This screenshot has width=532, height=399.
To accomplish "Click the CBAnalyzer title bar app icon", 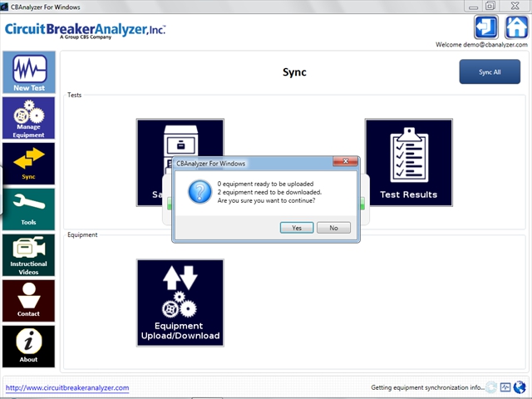I will coord(4,7).
